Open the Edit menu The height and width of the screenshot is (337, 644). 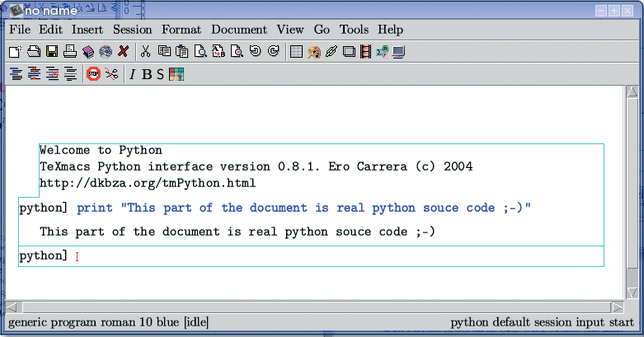(50, 30)
